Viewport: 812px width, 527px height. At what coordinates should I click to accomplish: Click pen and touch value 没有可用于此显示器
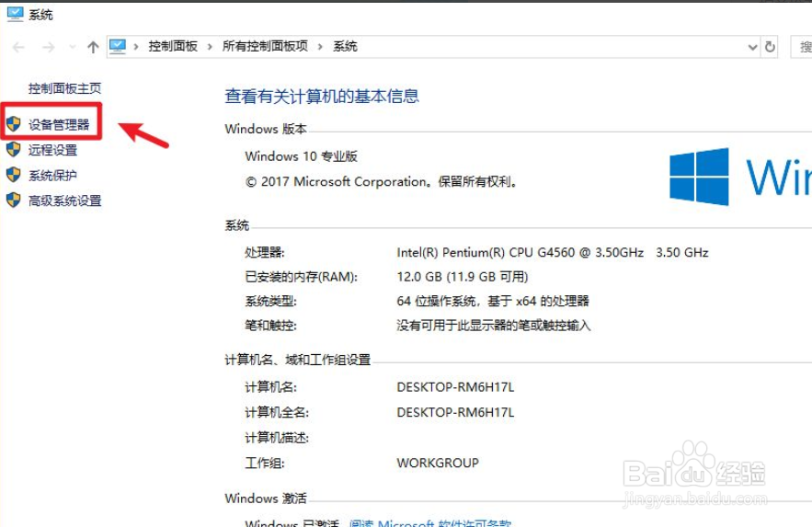(494, 326)
